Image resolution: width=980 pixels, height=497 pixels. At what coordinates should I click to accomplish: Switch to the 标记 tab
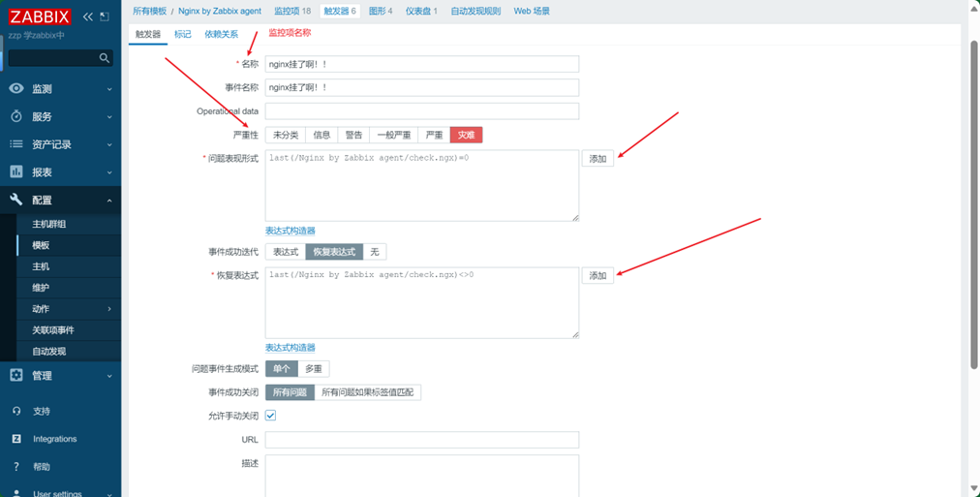tap(182, 34)
